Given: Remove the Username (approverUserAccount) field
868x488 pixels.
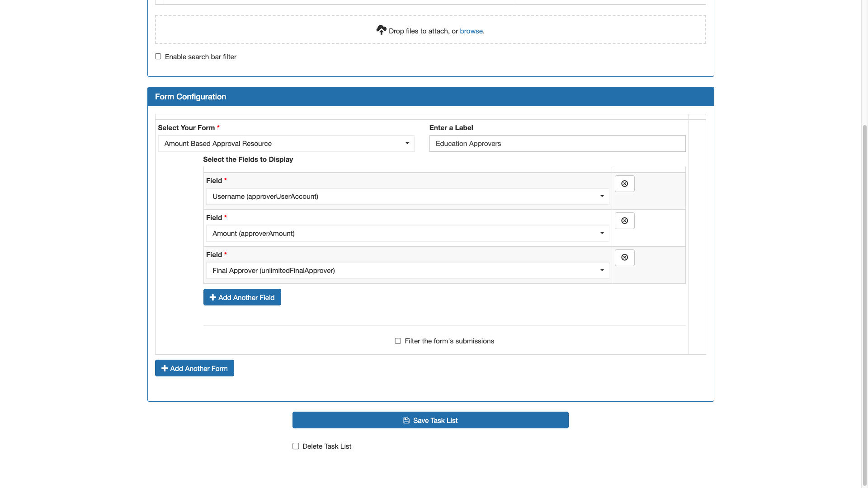Looking at the screenshot, I should 624,183.
